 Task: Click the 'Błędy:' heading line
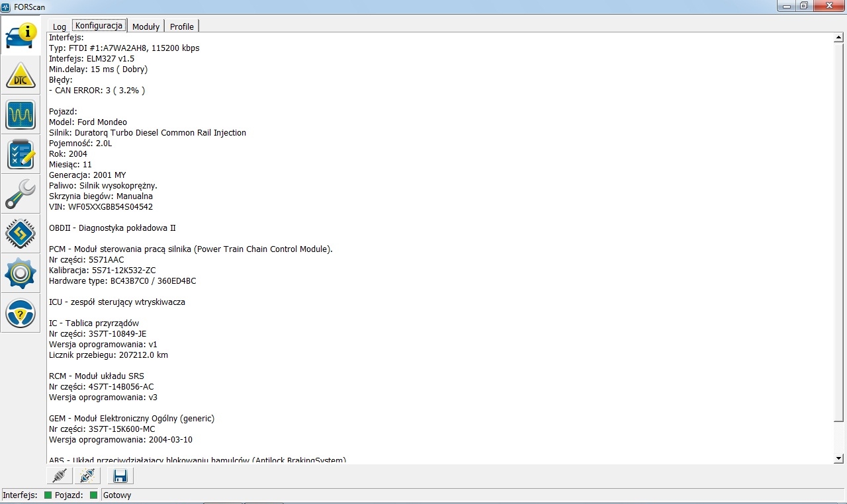click(x=61, y=80)
